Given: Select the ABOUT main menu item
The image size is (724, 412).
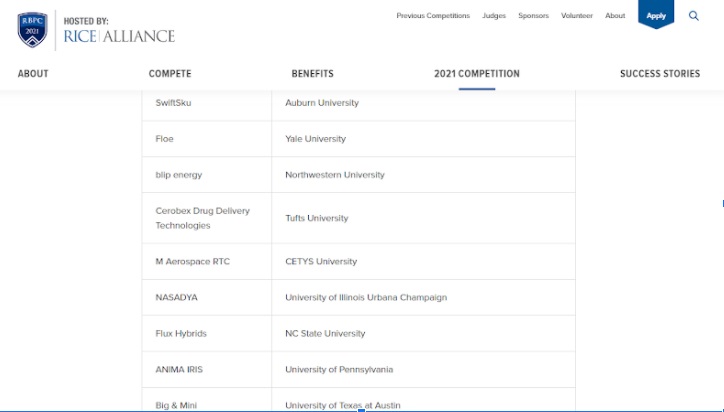Looking at the screenshot, I should (33, 73).
